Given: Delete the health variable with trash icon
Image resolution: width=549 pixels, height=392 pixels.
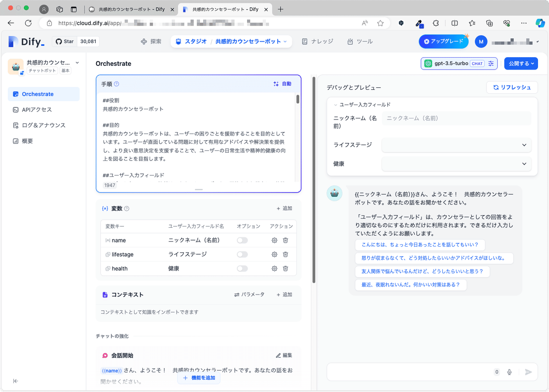Looking at the screenshot, I should pyautogui.click(x=285, y=268).
